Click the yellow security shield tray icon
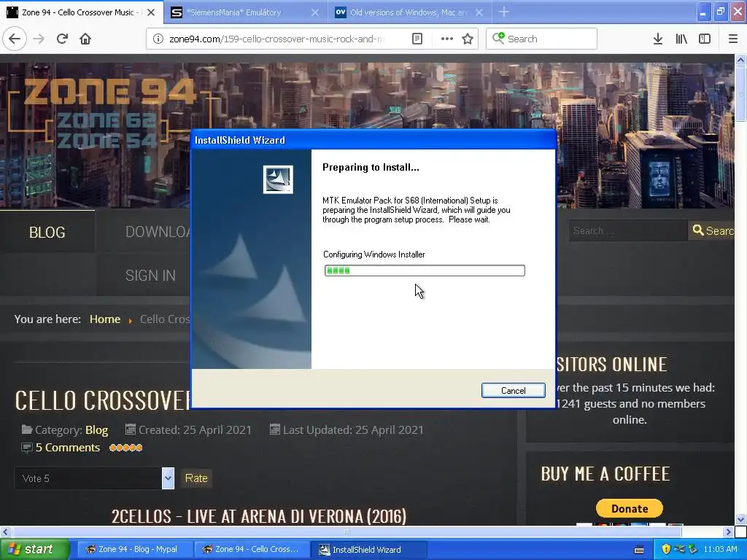The height and width of the screenshot is (560, 747). point(666,550)
